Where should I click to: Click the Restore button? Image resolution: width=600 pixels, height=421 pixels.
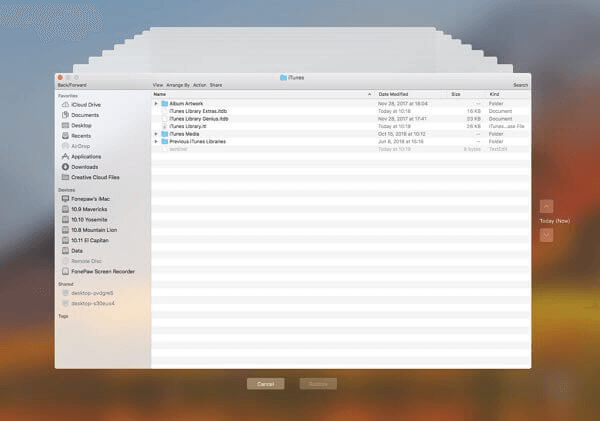318,384
